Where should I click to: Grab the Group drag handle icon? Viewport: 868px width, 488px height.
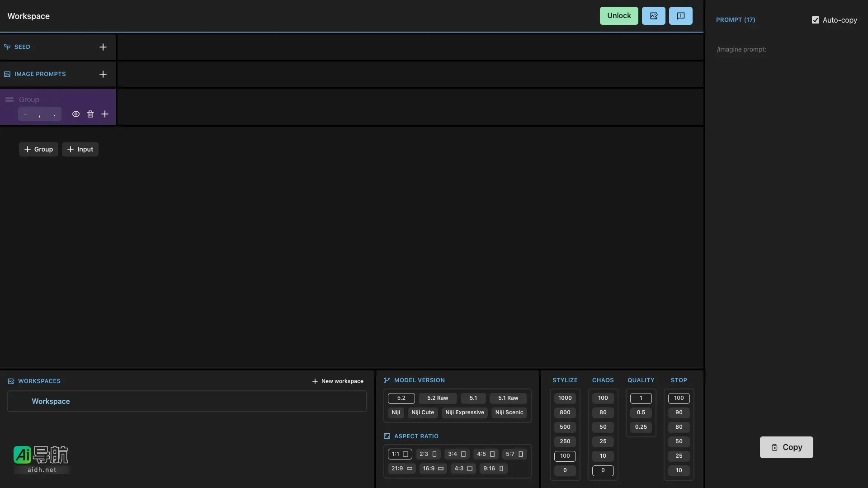9,99
